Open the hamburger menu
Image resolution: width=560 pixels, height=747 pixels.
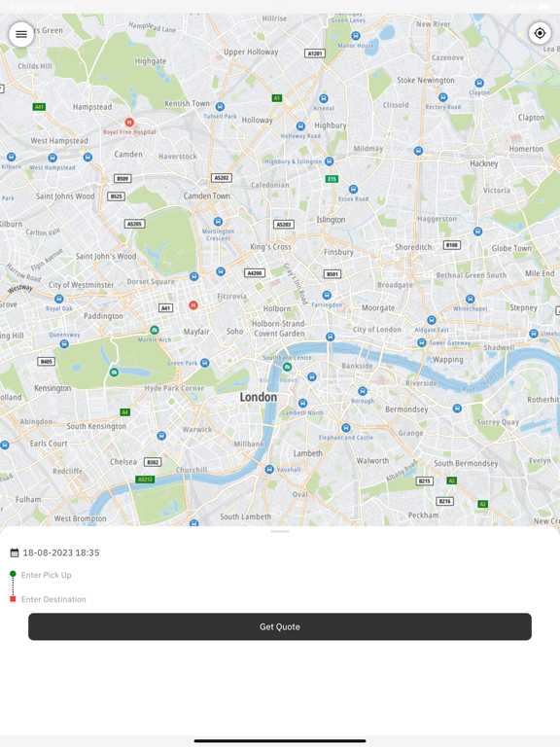coord(21,34)
